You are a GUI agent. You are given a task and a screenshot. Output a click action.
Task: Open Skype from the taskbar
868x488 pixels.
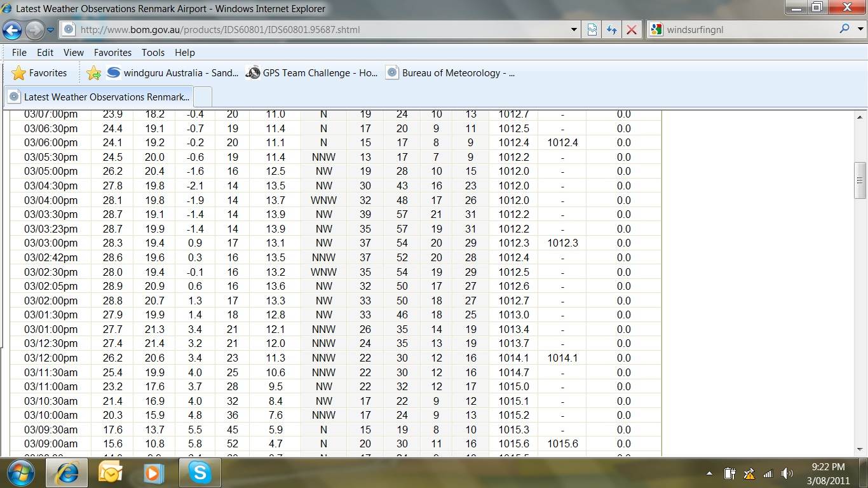[x=200, y=473]
